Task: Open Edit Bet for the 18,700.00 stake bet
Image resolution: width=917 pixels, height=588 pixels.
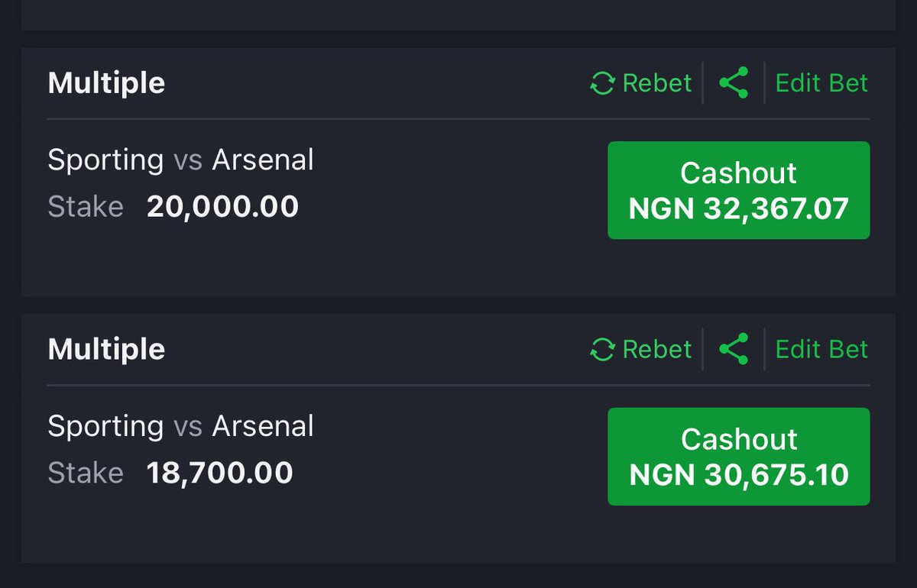Action: pyautogui.click(x=821, y=349)
